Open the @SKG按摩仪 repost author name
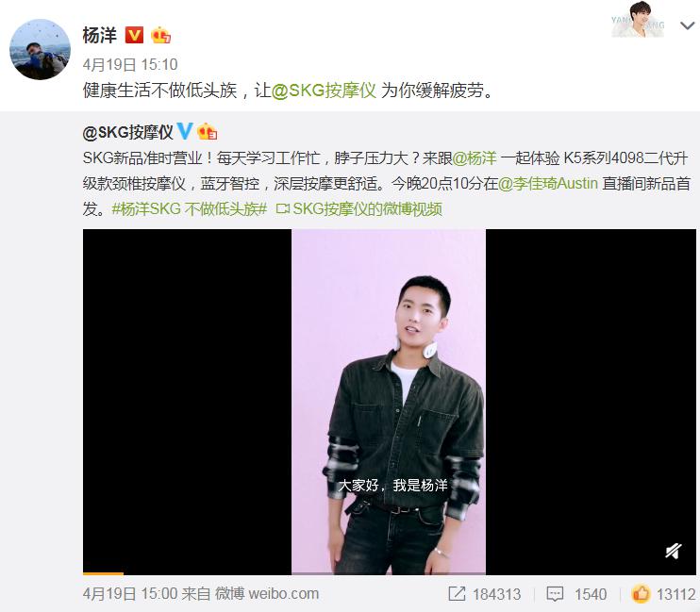The image size is (700, 612). pos(127,132)
